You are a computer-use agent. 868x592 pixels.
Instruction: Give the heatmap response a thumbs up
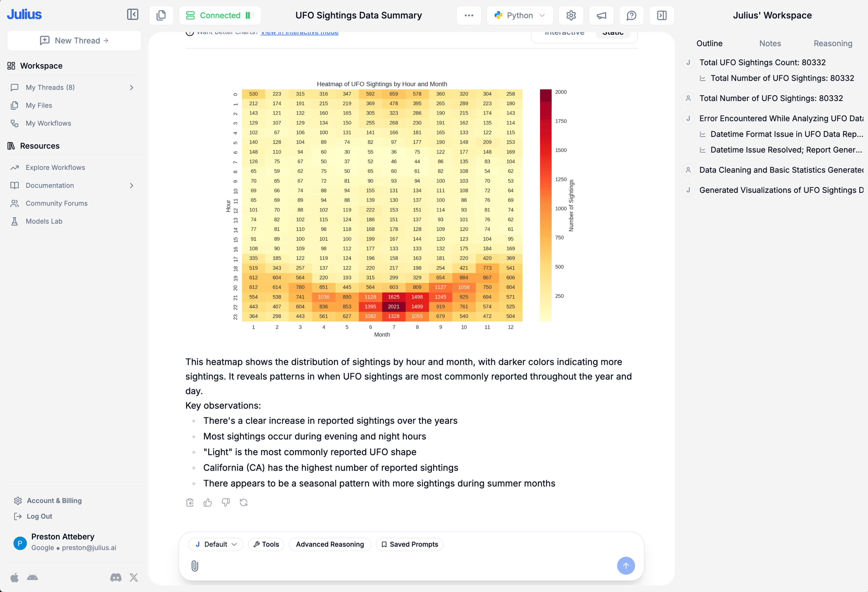[x=208, y=502]
